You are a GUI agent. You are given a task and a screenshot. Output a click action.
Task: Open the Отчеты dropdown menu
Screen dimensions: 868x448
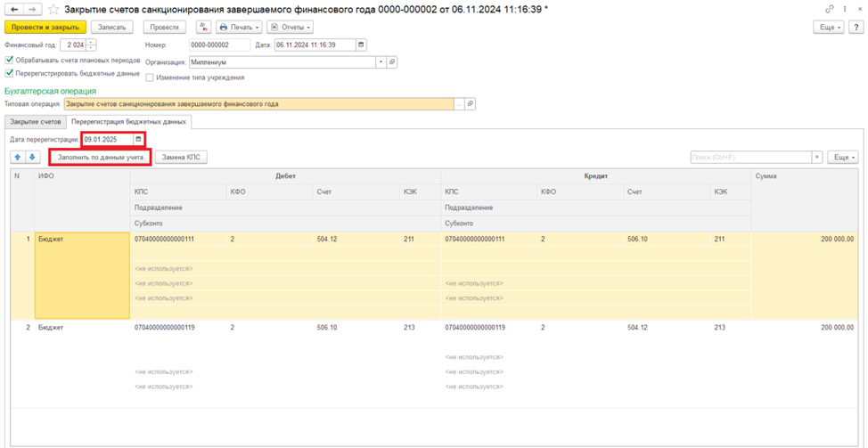point(290,27)
